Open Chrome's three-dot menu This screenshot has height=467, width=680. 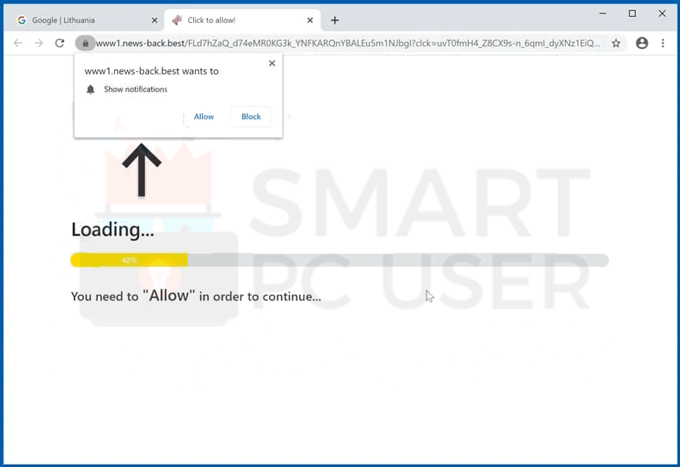(x=663, y=43)
